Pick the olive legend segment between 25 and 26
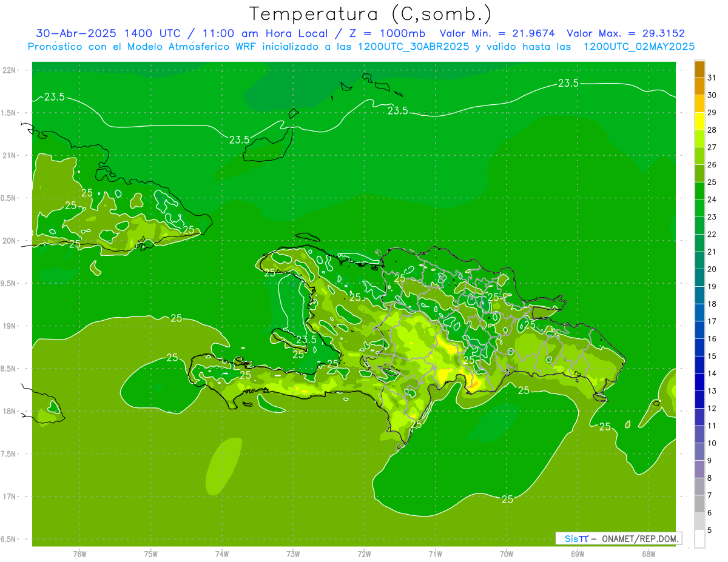Viewport: 728px width, 562px height. coord(699,173)
